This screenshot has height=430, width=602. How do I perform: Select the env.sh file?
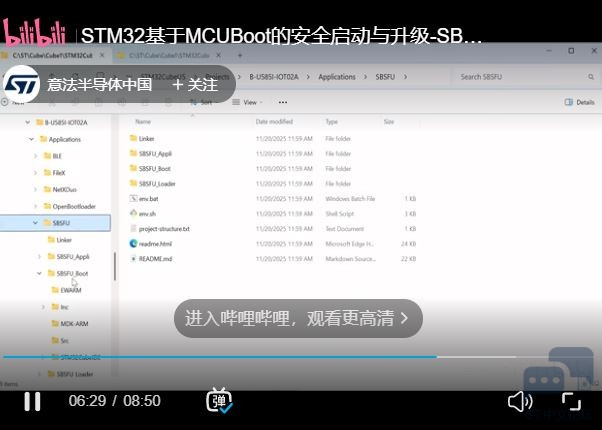pyautogui.click(x=143, y=213)
